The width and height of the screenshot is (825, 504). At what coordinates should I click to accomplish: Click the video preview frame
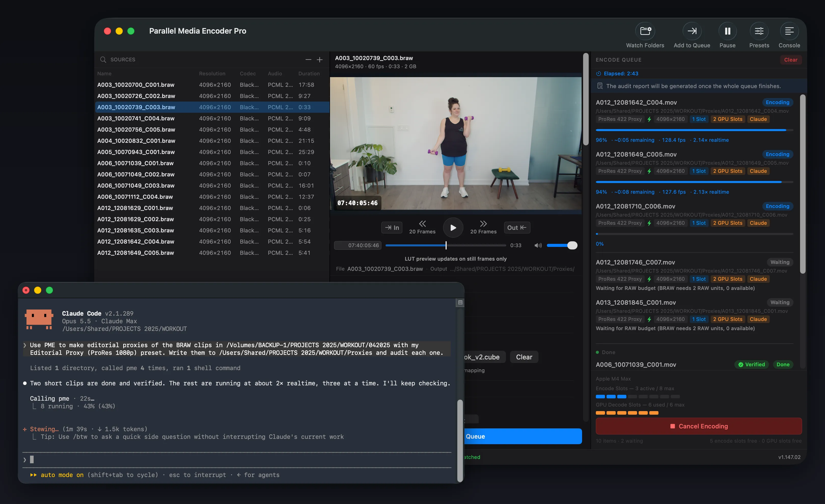pos(455,143)
